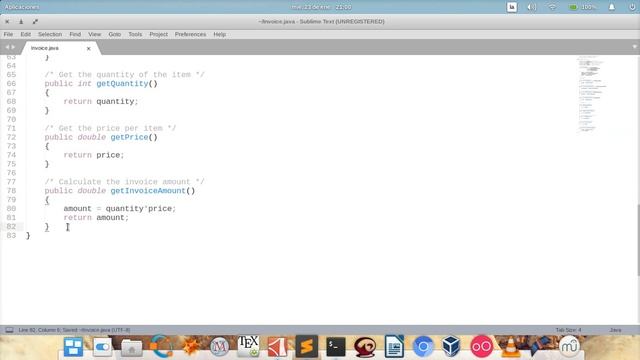Open the Tools menu
The height and width of the screenshot is (360, 640).
coord(135,34)
